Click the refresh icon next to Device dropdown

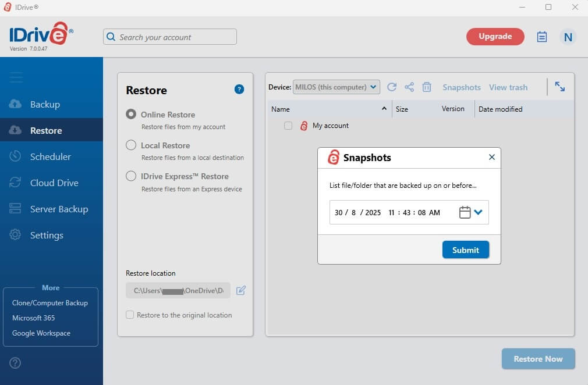pos(392,87)
